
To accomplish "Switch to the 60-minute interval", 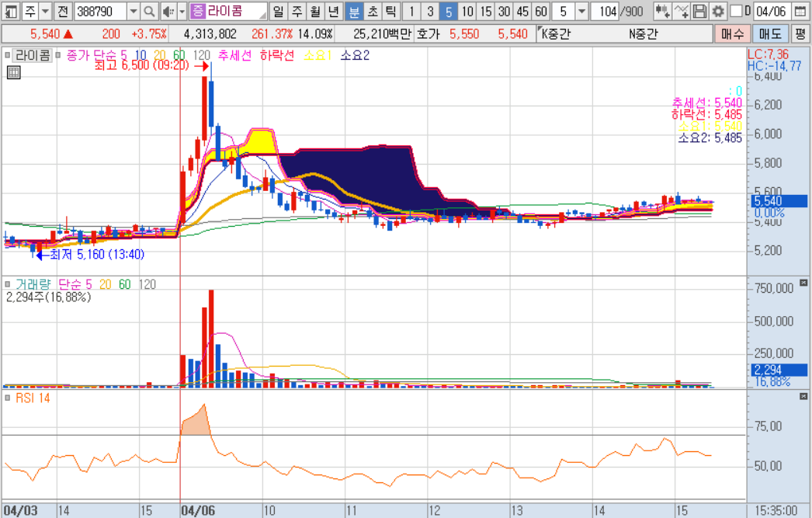I will pyautogui.click(x=541, y=11).
